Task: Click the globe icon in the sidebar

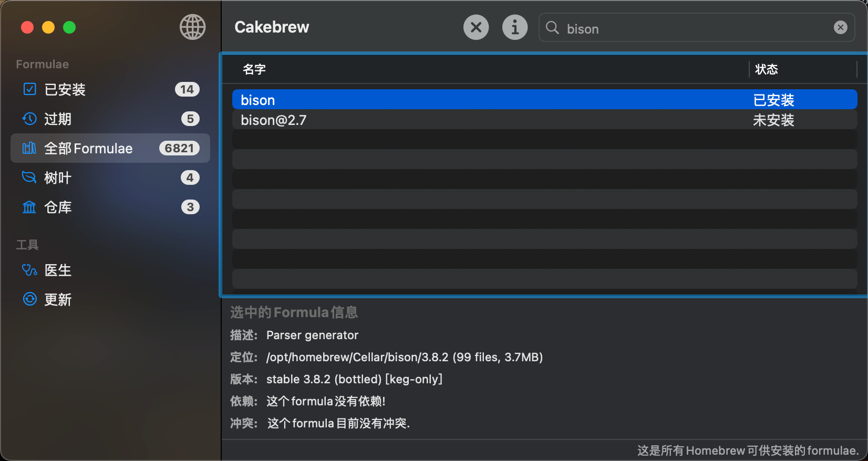Action: pyautogui.click(x=193, y=27)
